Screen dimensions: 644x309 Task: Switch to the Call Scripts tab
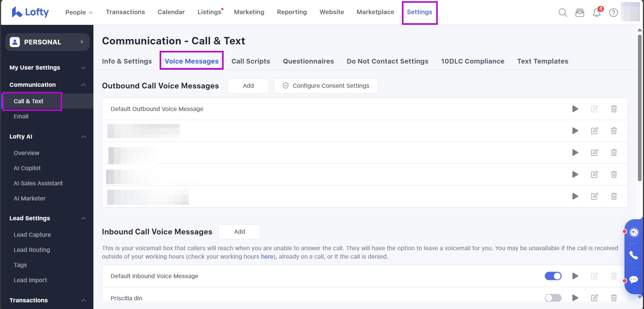coord(250,61)
